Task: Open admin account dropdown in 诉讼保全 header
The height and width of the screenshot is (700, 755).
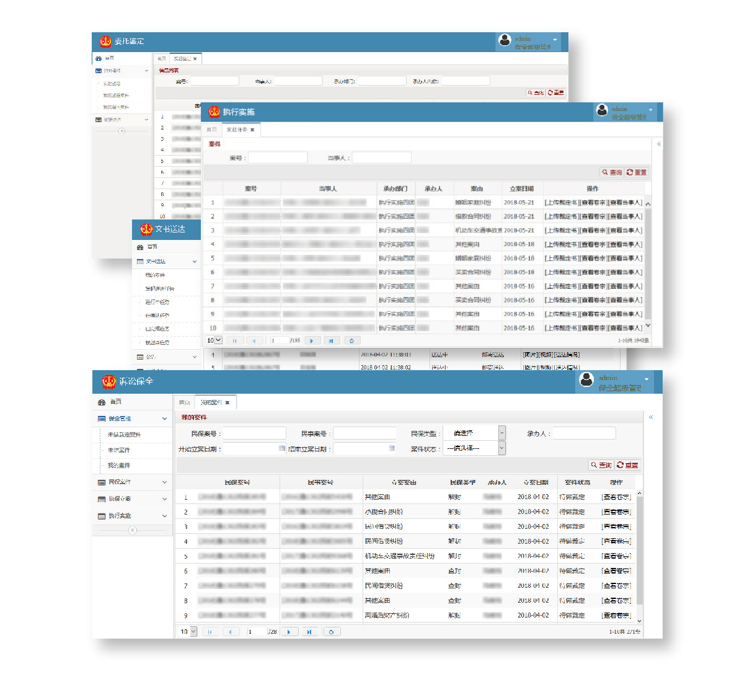Action: click(647, 379)
